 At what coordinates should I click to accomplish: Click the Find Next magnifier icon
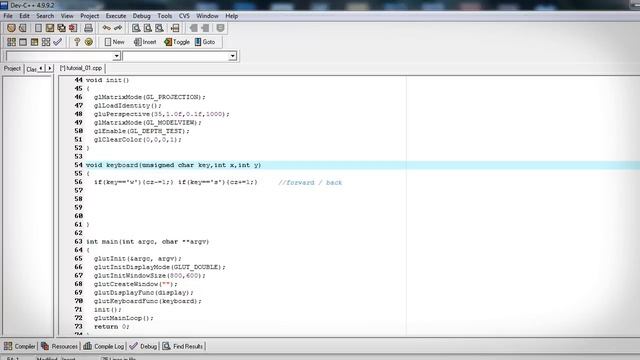point(159,28)
